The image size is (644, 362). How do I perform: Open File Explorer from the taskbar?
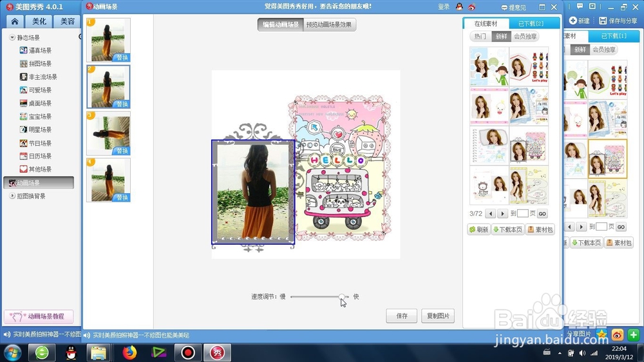click(99, 352)
